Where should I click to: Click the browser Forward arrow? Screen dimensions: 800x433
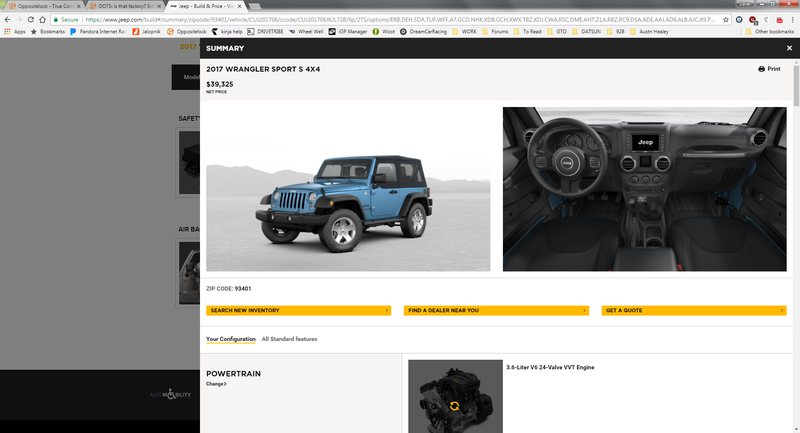click(19, 19)
